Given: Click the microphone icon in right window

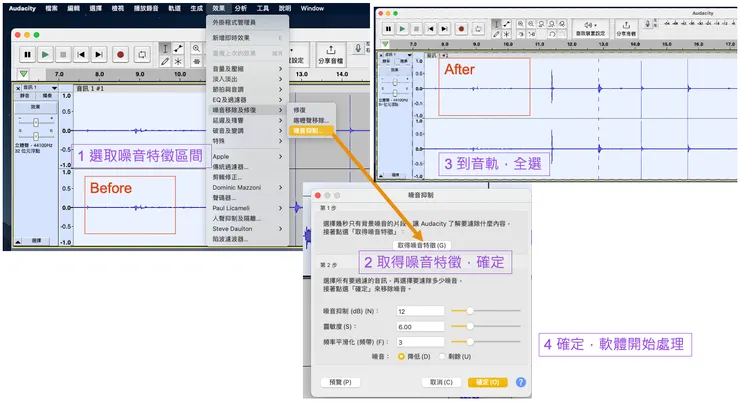Looking at the screenshot, I should [648, 24].
